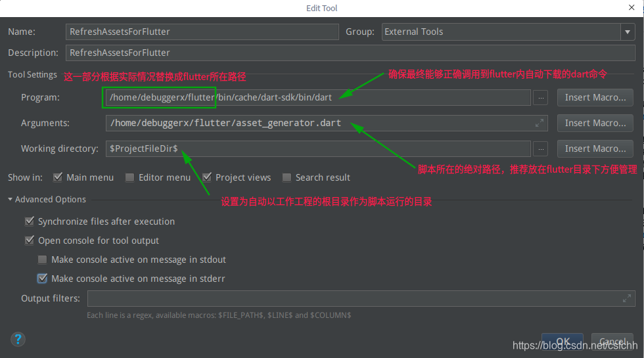Close the Edit Tool dialog
Screen dimensions: 644x358
pos(632,7)
